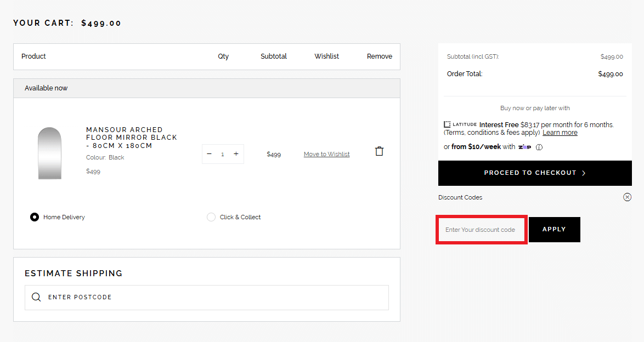Click the Estimate Shipping heading
This screenshot has width=644, height=342.
pos(74,273)
